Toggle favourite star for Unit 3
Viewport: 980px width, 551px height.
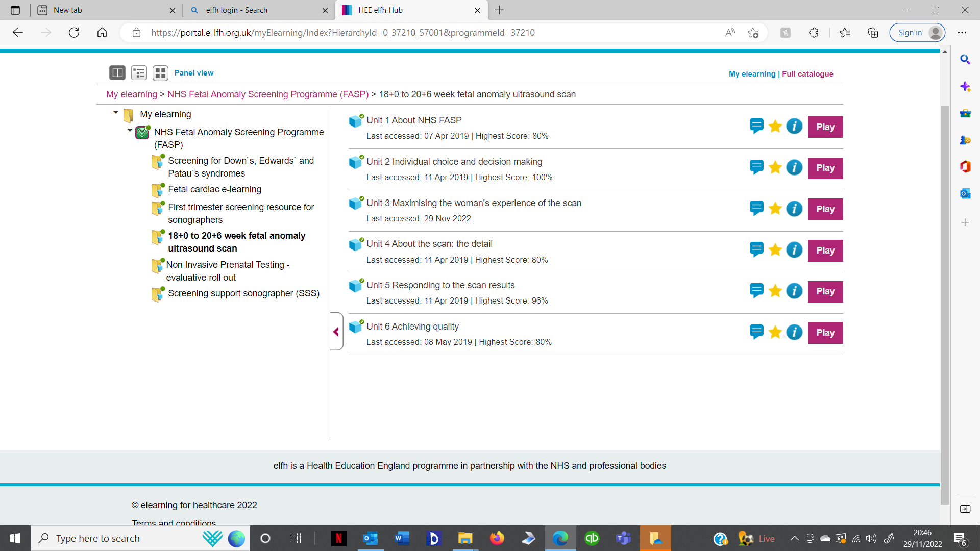point(775,209)
